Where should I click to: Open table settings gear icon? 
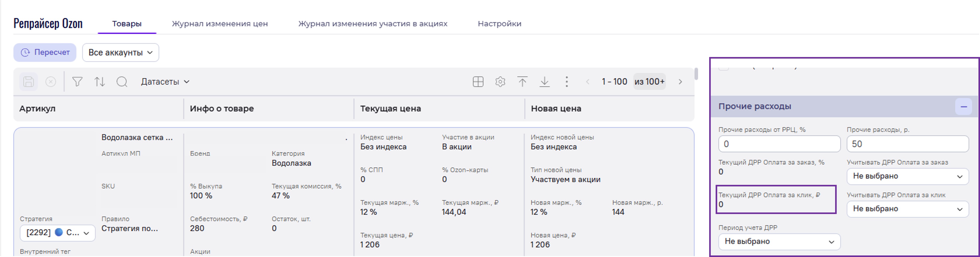[500, 82]
